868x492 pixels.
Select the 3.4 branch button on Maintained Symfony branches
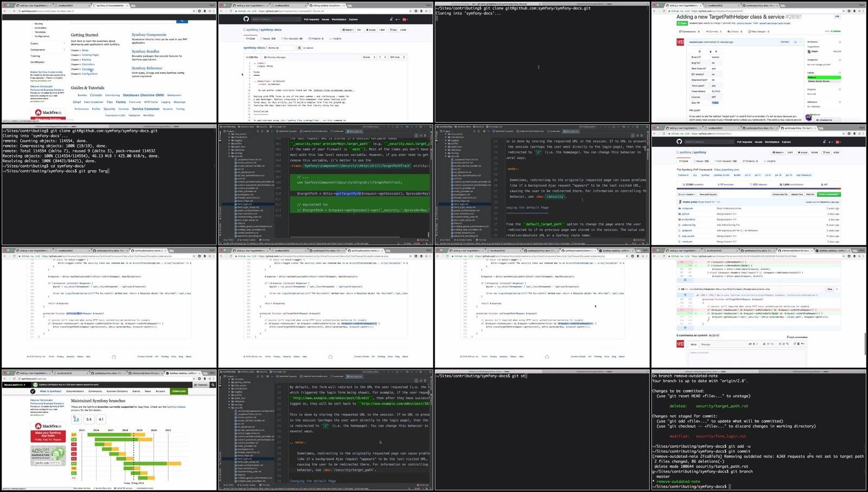[x=88, y=419]
